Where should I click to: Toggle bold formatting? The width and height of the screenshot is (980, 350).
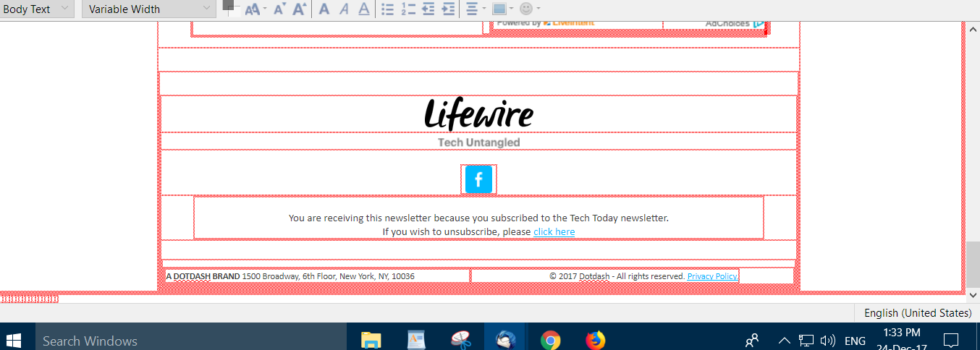[324, 9]
